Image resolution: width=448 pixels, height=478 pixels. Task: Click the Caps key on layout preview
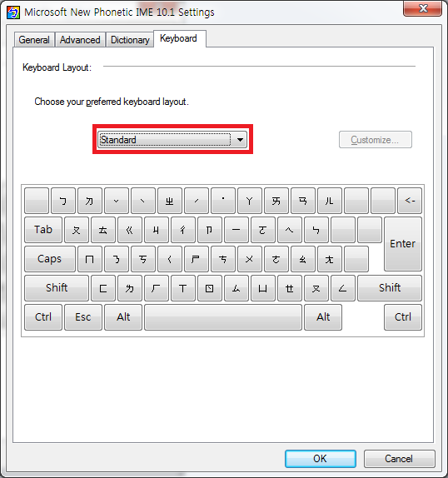tap(50, 259)
